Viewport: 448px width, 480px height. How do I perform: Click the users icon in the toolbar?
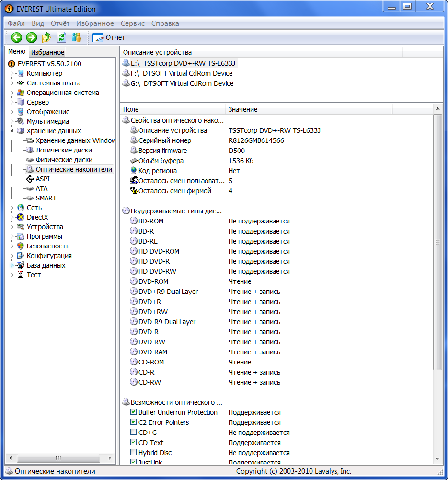coord(77,37)
